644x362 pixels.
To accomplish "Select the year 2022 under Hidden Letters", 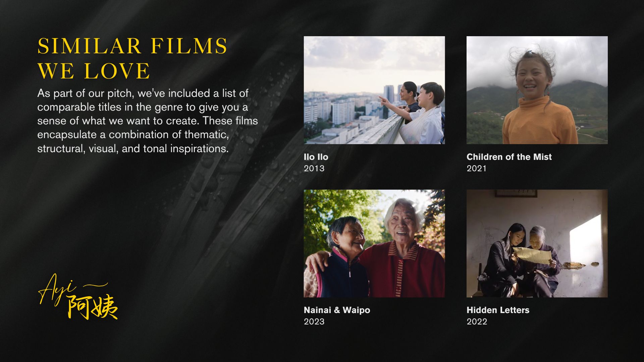I will (x=477, y=321).
